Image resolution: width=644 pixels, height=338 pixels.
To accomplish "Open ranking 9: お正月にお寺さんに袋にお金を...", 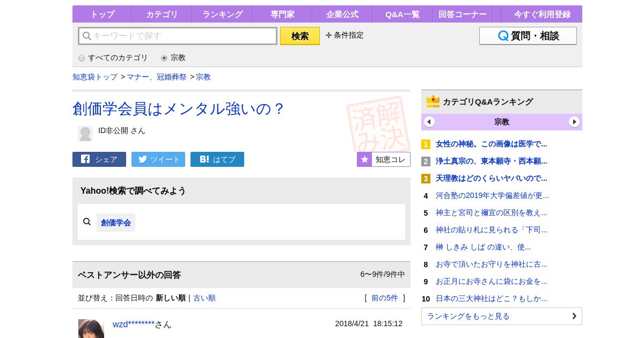I will pos(492,281).
